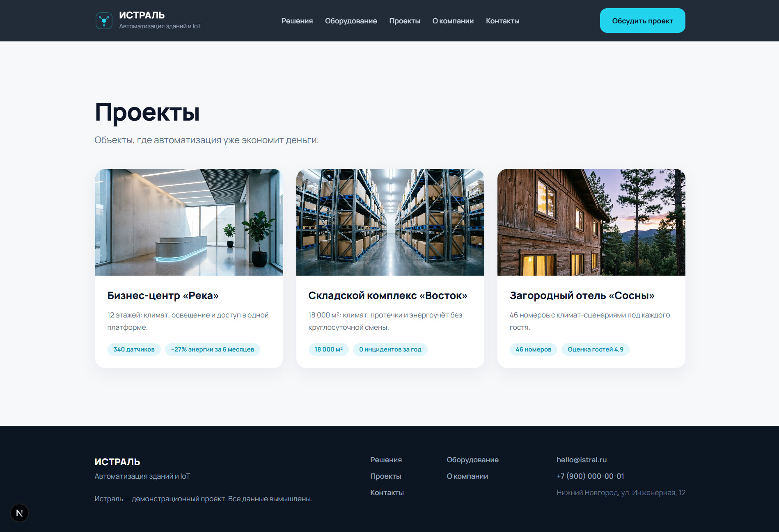This screenshot has height=532, width=779.
Task: Click the Проекты page heading
Action: pos(147,112)
